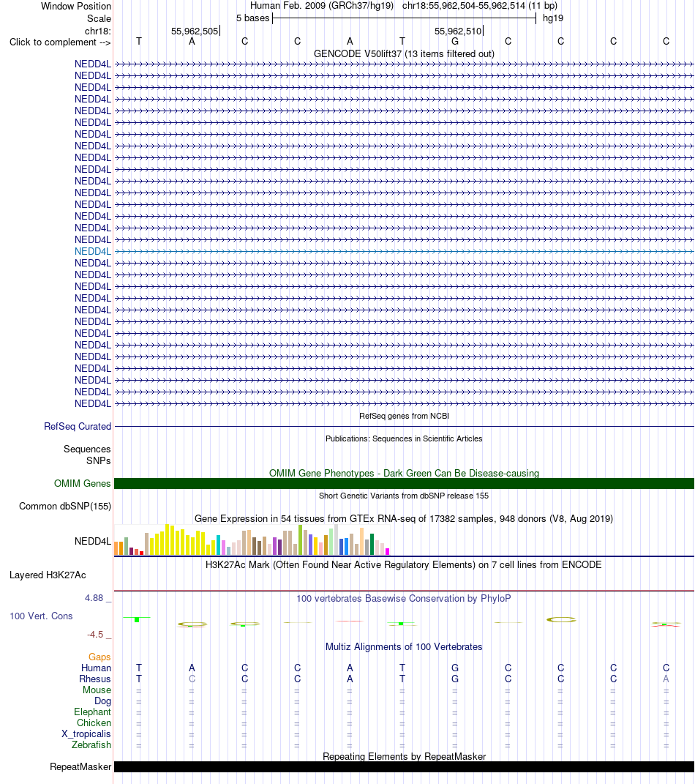Open GENCODE V50lift37 track title

pyautogui.click(x=405, y=53)
